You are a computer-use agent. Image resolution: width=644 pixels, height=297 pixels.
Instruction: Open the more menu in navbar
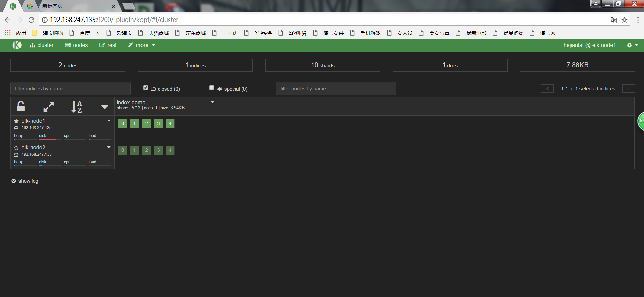142,45
